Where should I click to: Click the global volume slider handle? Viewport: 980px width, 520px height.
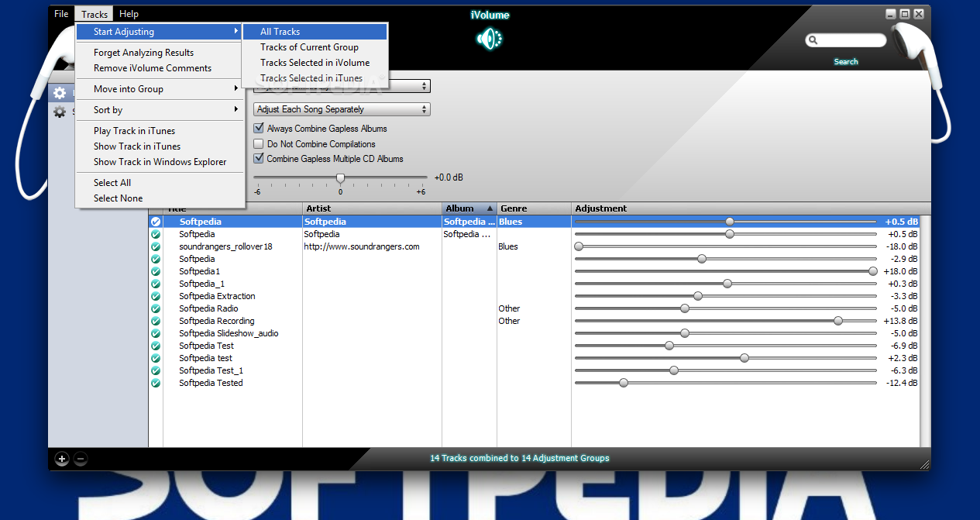(340, 177)
